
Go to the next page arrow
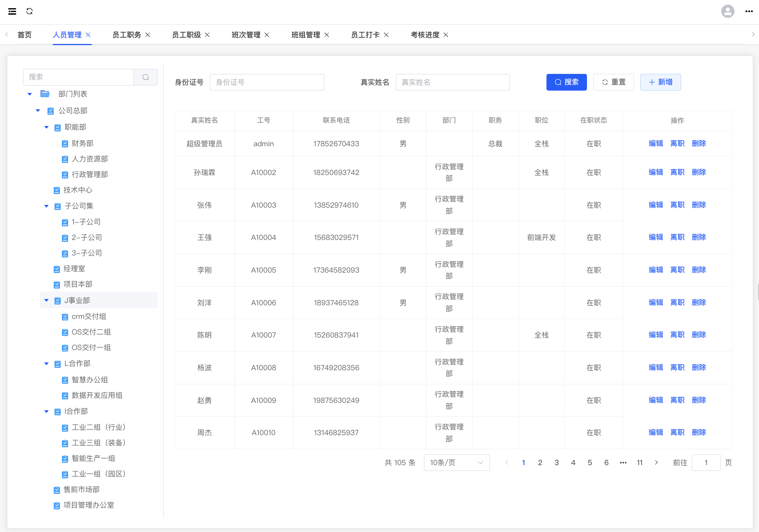pyautogui.click(x=656, y=462)
